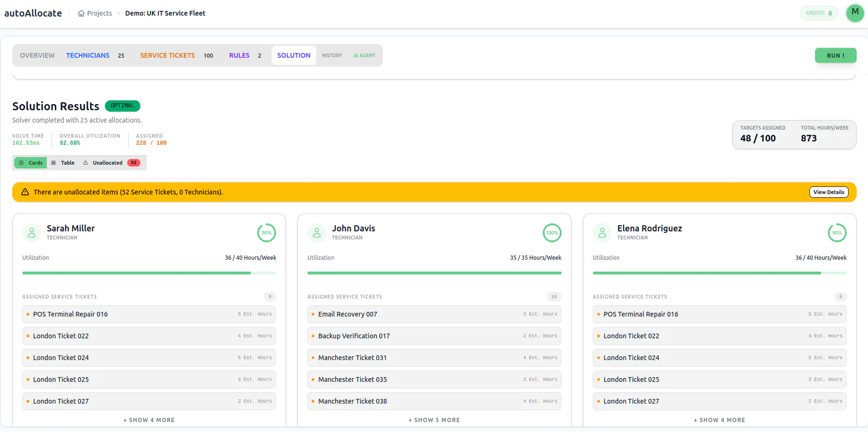
Task: Open the Rules tab
Action: pos(245,55)
